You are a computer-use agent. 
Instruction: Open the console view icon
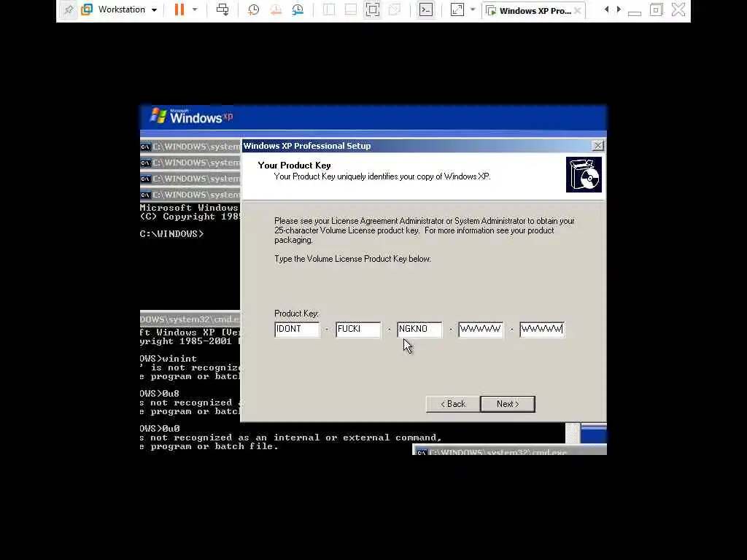click(426, 9)
